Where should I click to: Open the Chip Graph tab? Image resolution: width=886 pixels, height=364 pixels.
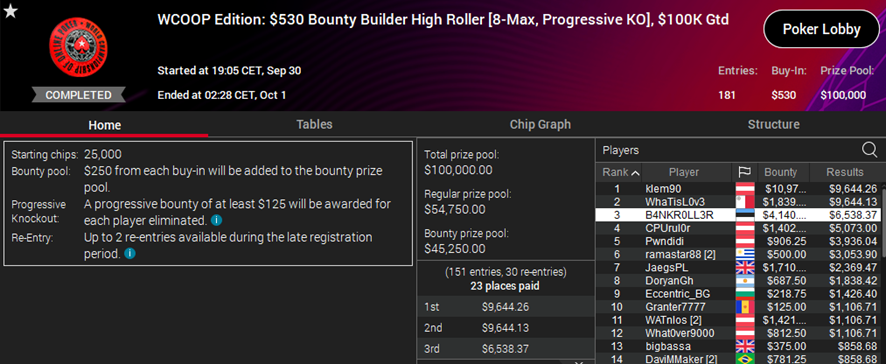[x=540, y=124]
